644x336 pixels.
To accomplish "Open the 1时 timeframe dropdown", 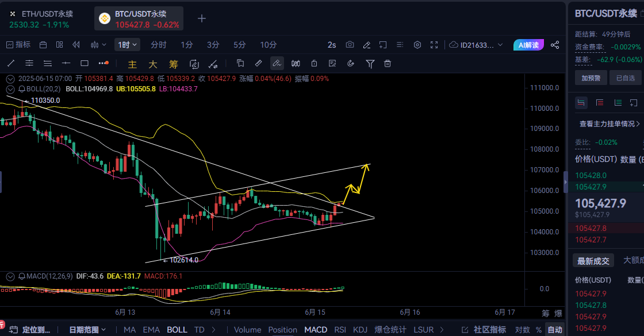I will click(x=127, y=45).
